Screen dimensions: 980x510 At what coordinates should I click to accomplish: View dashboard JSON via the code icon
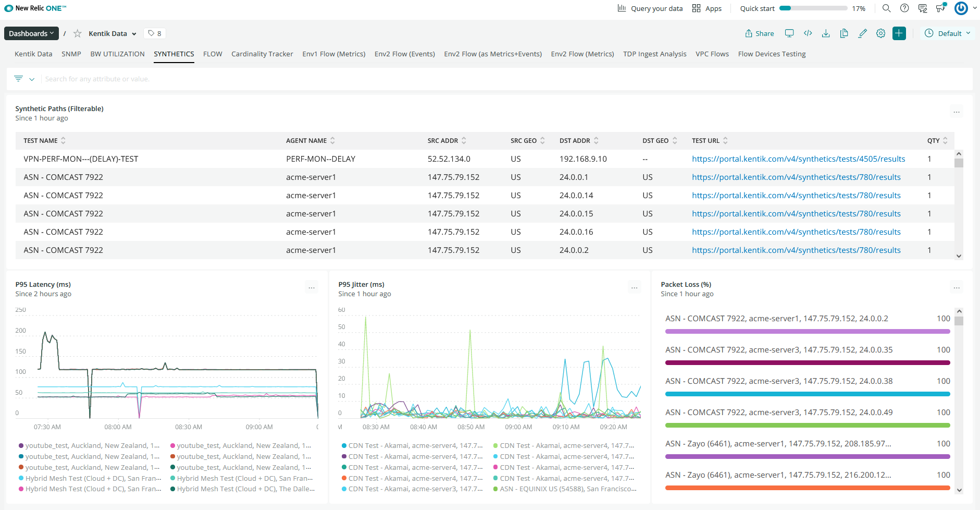[x=808, y=33]
